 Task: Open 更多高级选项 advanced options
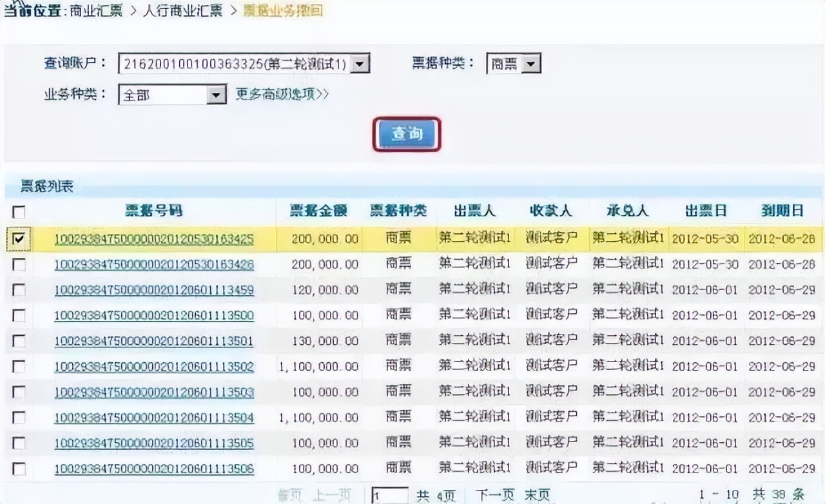tap(278, 94)
